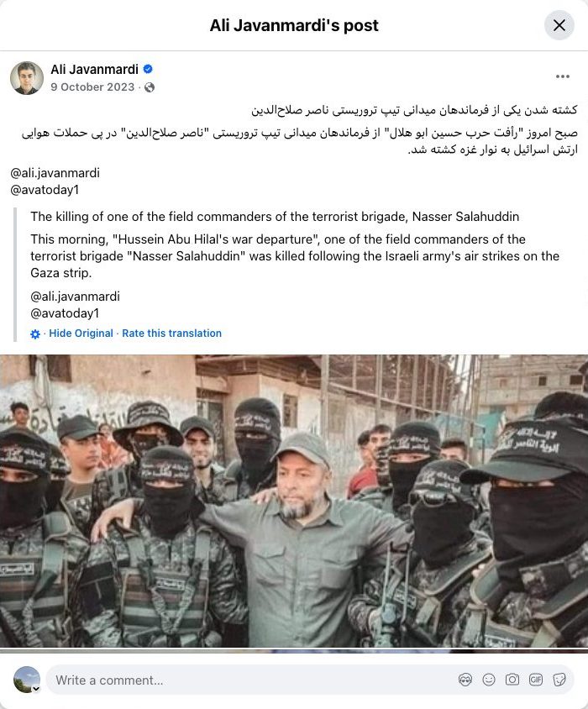Open Ali Javanmardi's profile picture
Image resolution: width=588 pixels, height=709 pixels.
coord(27,78)
